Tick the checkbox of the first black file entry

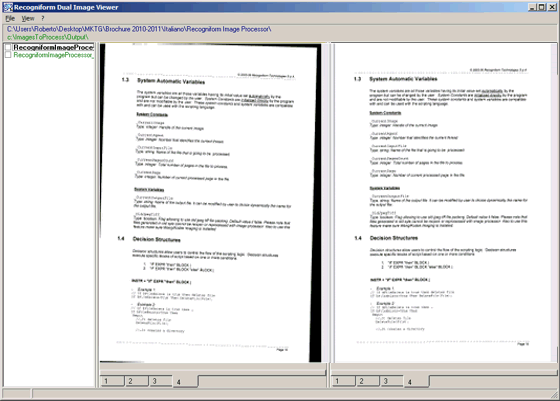(8, 47)
